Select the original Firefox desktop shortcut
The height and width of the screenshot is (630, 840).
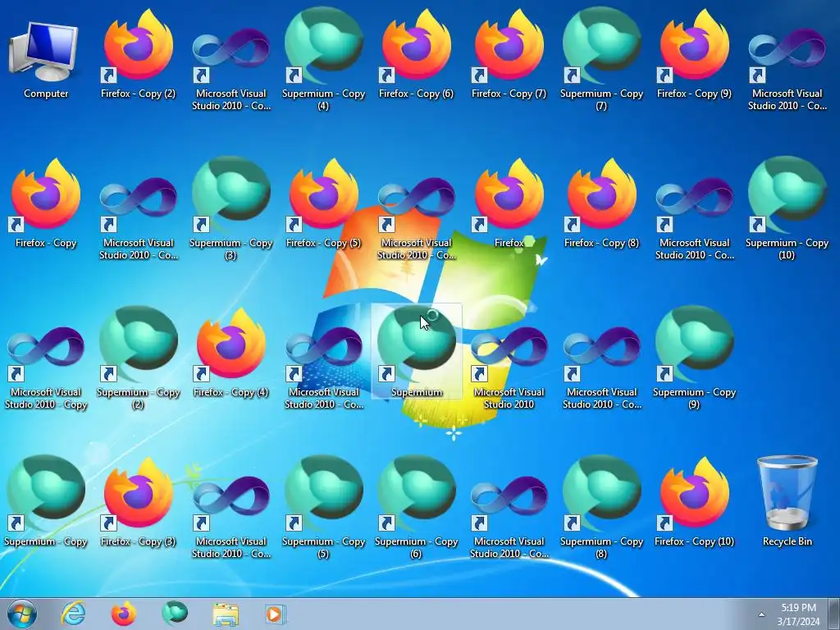pos(509,203)
